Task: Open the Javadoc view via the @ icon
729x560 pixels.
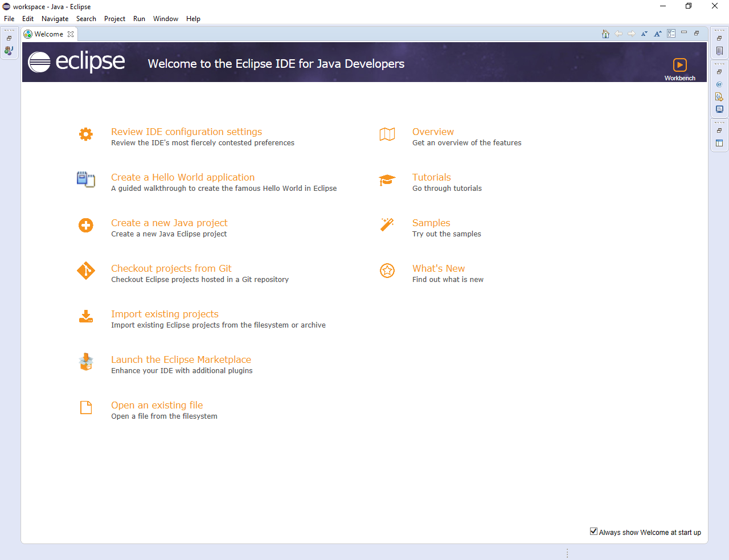Action: pos(719,84)
